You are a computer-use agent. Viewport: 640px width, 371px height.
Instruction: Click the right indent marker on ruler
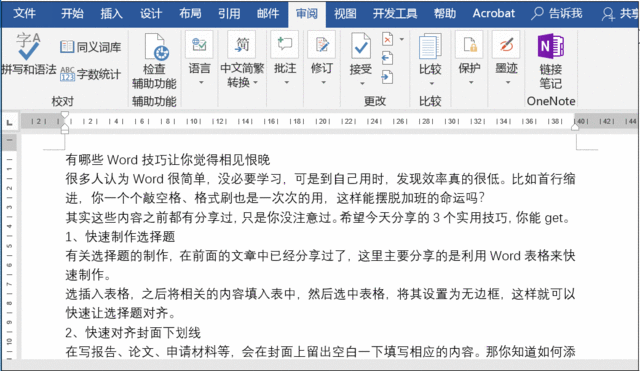tap(575, 127)
